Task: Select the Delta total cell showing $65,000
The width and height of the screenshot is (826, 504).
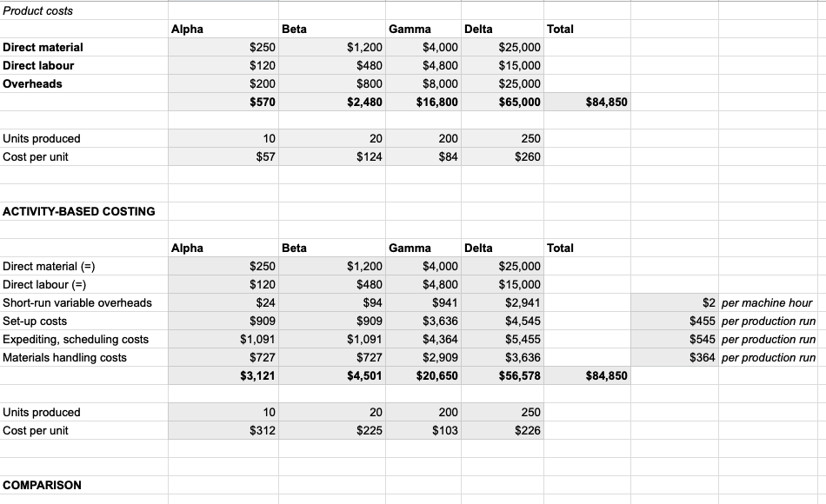Action: pos(519,102)
